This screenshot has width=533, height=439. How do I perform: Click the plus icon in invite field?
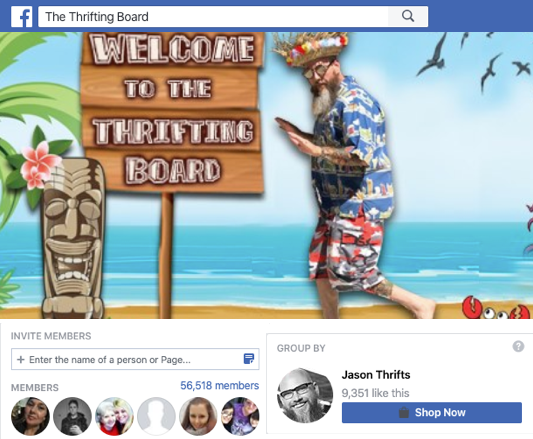click(x=21, y=359)
